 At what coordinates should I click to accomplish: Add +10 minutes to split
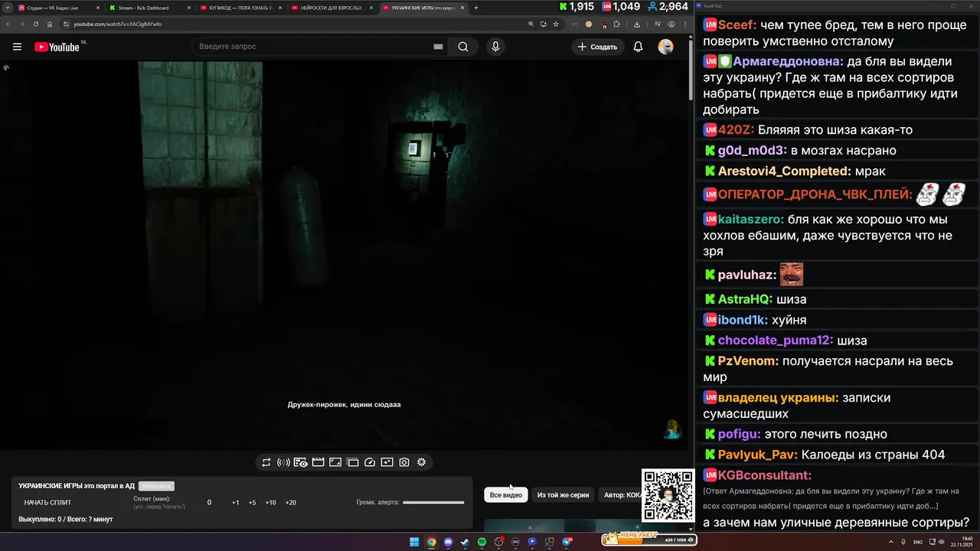(270, 503)
